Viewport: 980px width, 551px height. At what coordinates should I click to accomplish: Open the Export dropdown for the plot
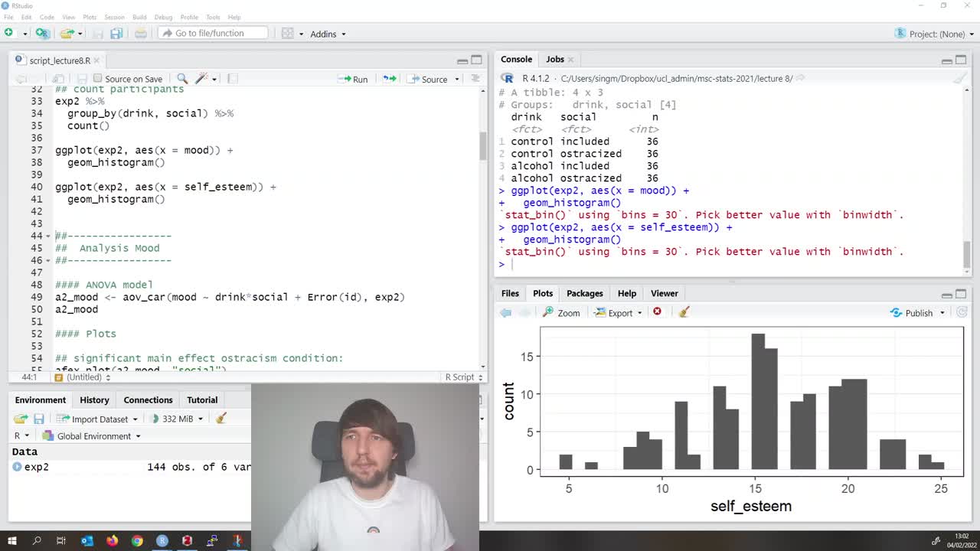616,312
